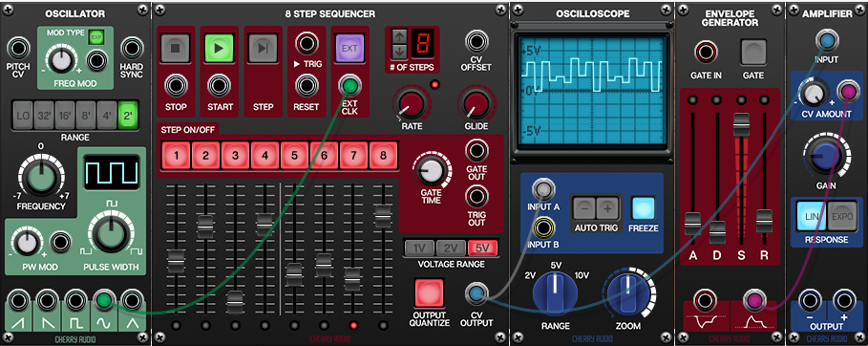Select the 32' range button
Image resolution: width=868 pixels, height=346 pixels.
[44, 116]
